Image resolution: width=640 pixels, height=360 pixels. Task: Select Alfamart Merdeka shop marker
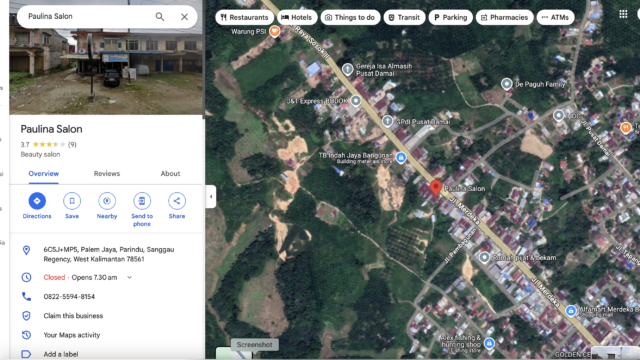(x=571, y=311)
